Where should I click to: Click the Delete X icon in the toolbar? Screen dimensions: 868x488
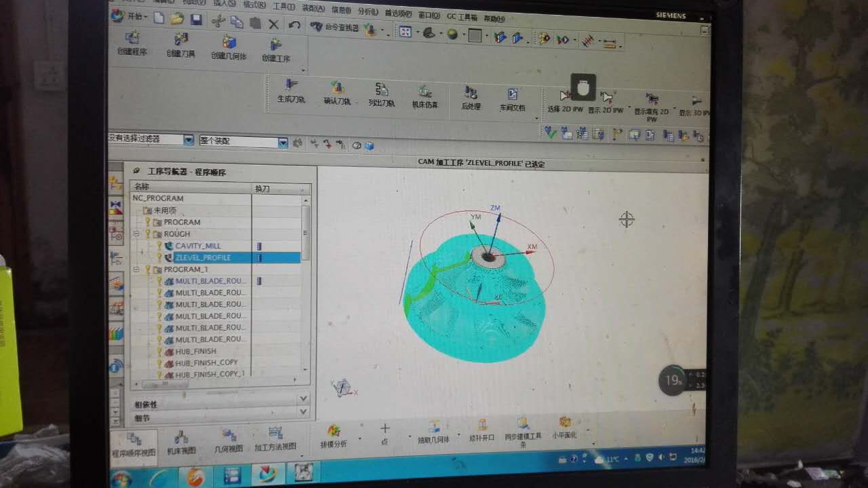click(x=273, y=24)
